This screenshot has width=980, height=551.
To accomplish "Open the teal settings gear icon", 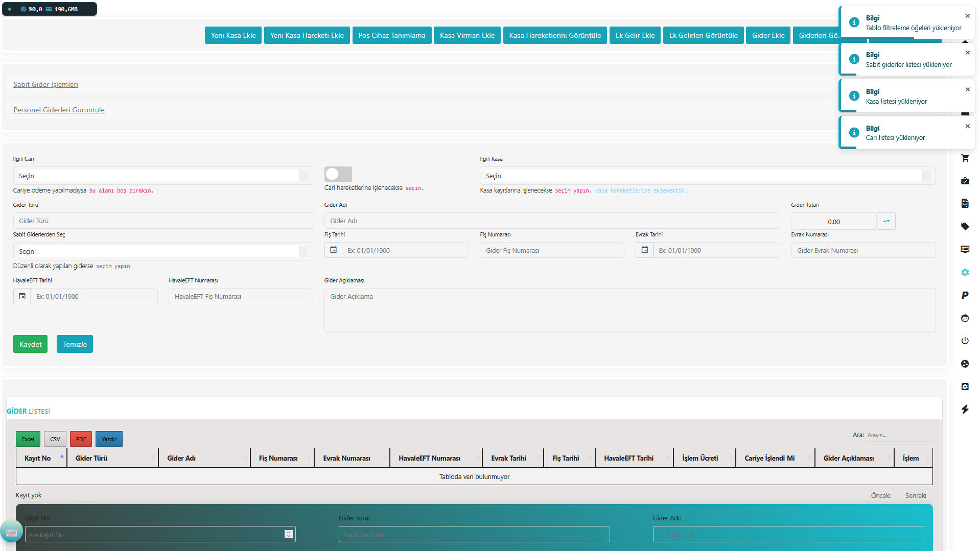I will 965,272.
